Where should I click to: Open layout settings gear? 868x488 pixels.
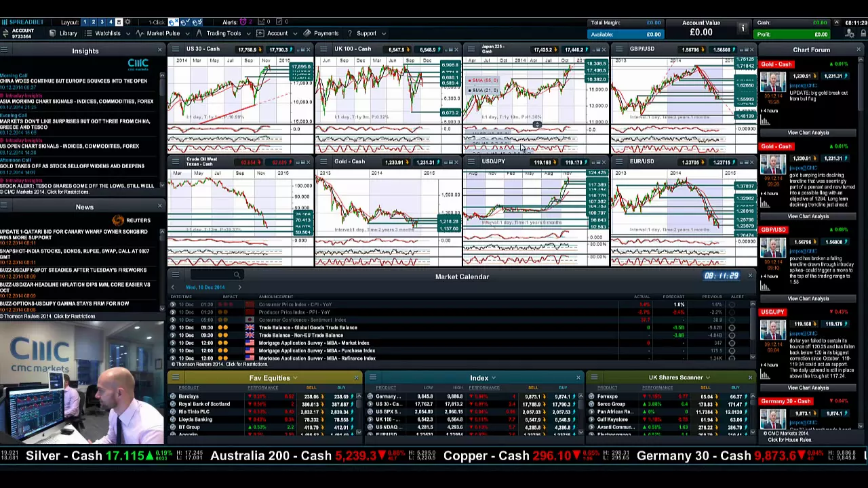[128, 22]
